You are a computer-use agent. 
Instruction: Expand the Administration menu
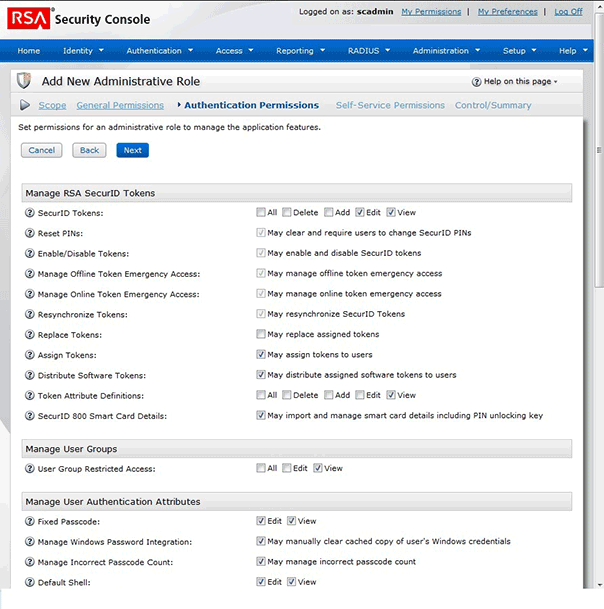[x=446, y=50]
